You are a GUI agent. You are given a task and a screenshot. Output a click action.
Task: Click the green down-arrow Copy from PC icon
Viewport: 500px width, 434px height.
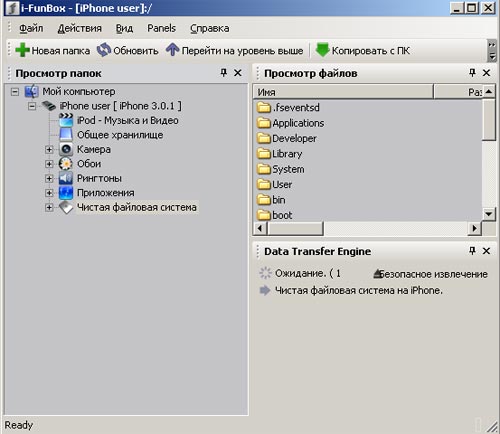tap(322, 50)
